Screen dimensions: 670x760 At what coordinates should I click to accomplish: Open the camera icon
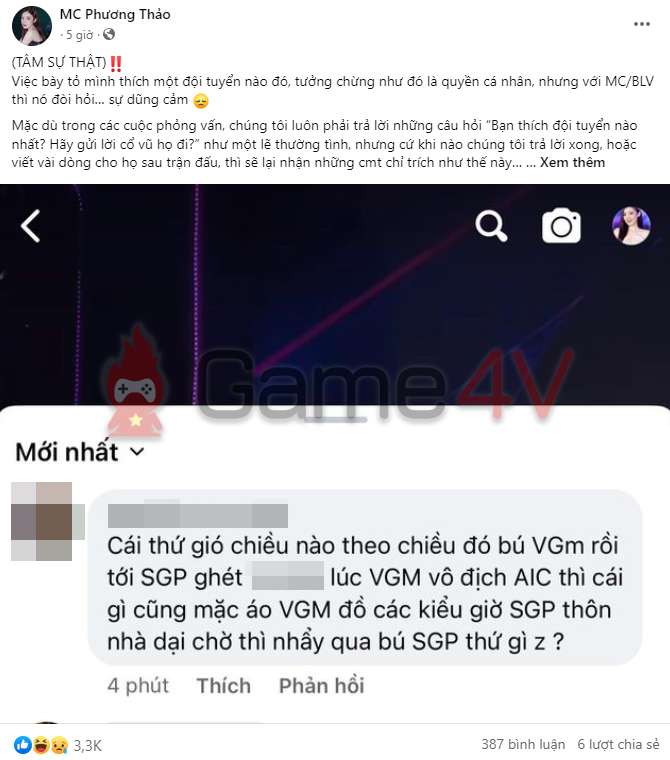561,226
